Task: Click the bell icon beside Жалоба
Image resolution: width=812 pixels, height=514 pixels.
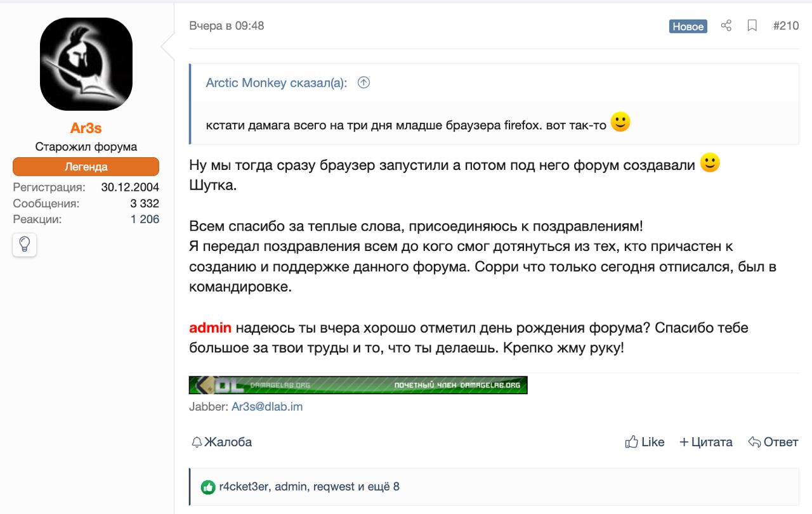Action: (197, 442)
